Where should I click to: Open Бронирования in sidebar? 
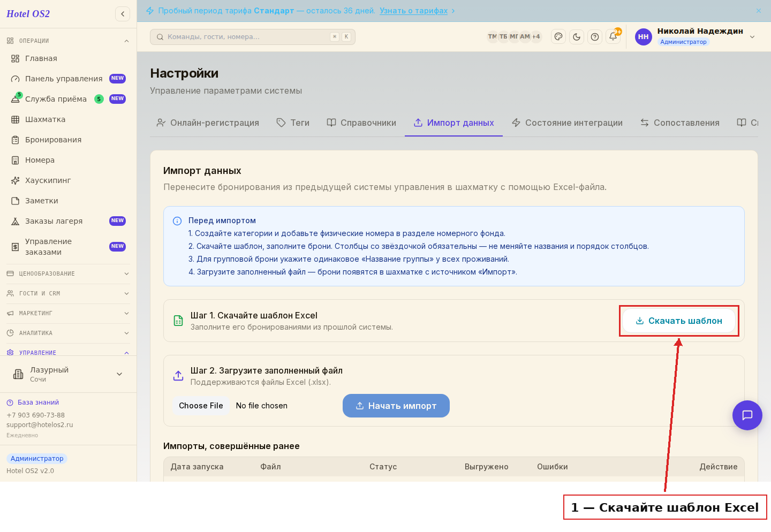pos(68,140)
